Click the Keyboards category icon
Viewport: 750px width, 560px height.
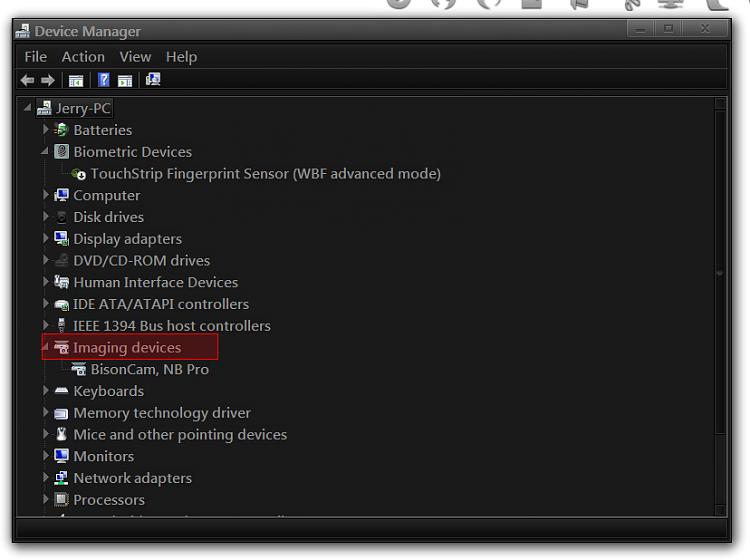[61, 391]
